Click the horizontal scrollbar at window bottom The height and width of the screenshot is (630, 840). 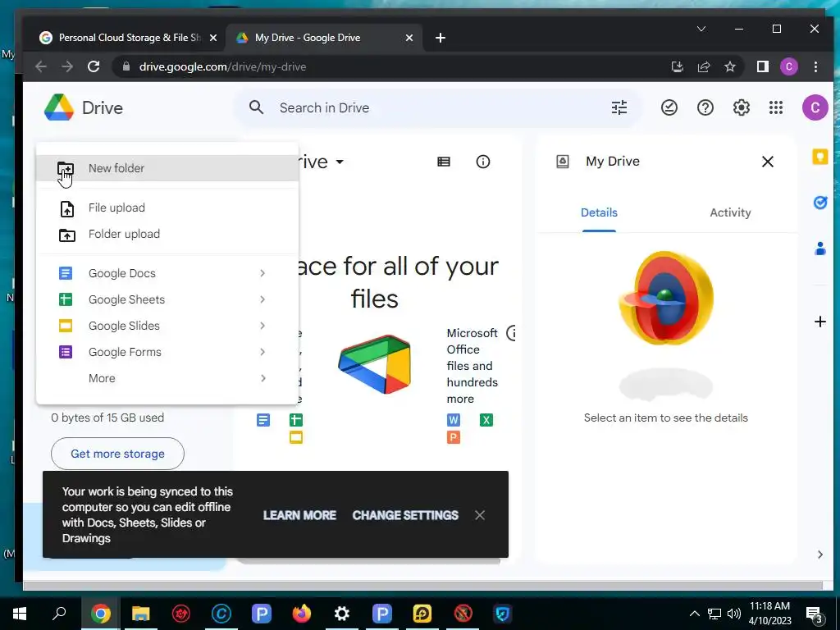(x=422, y=585)
